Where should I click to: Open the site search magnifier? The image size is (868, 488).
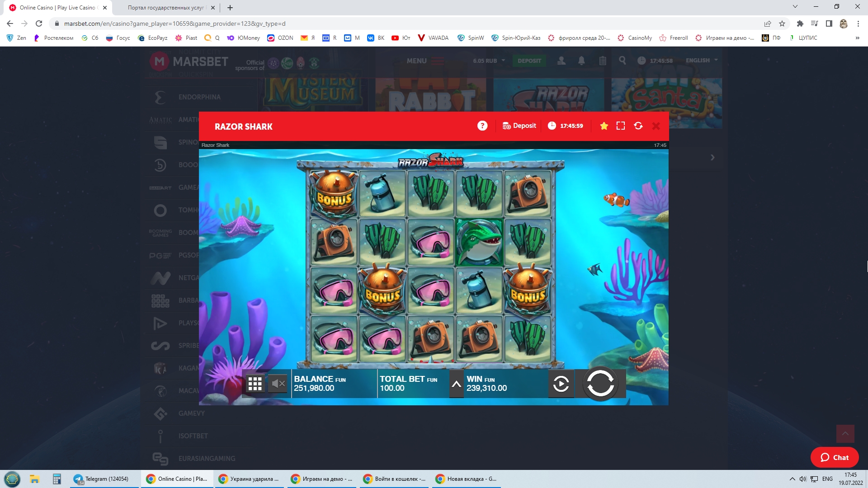click(623, 61)
